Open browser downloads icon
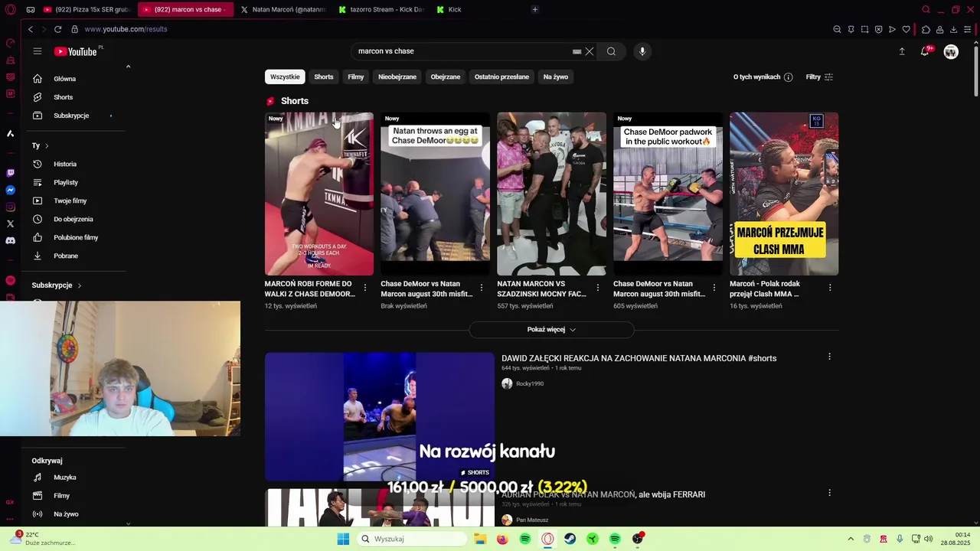Image resolution: width=980 pixels, height=551 pixels. coord(953,29)
